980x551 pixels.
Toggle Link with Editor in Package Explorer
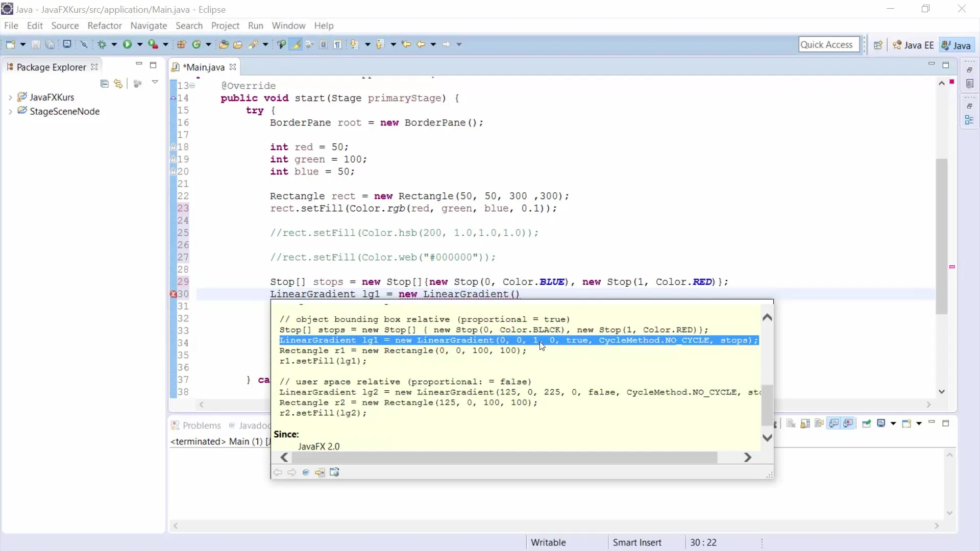tap(118, 83)
